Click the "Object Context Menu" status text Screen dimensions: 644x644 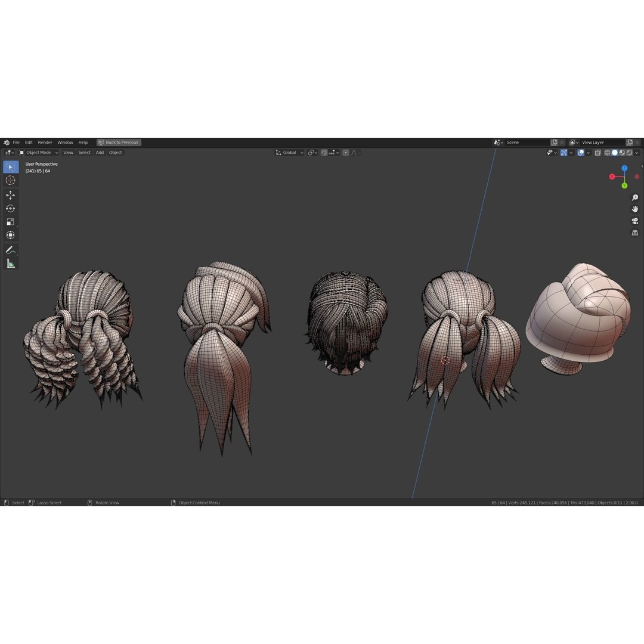(x=199, y=503)
